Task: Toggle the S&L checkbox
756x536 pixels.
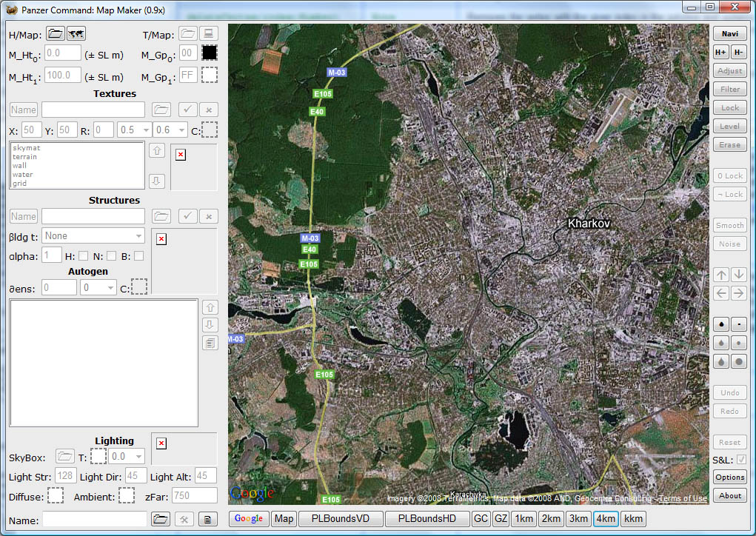Action: (741, 460)
